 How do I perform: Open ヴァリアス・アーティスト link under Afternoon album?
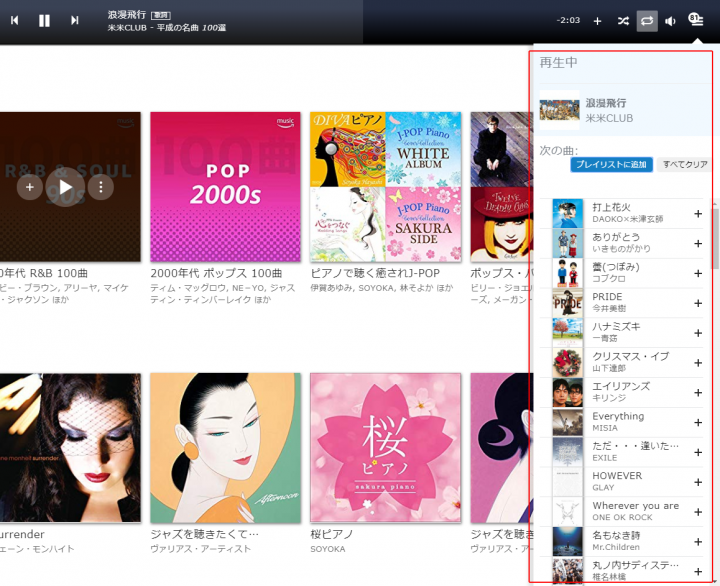point(201,549)
